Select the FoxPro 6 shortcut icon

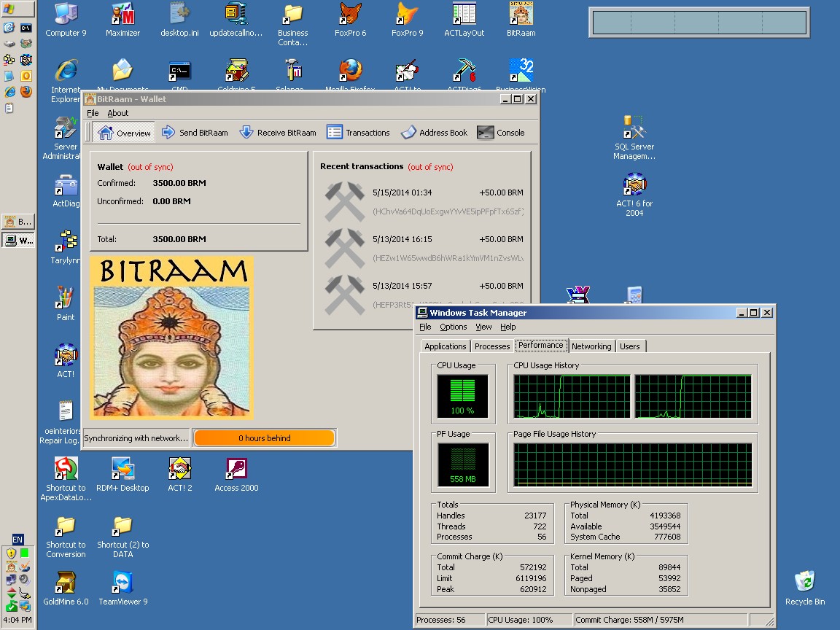[x=350, y=20]
